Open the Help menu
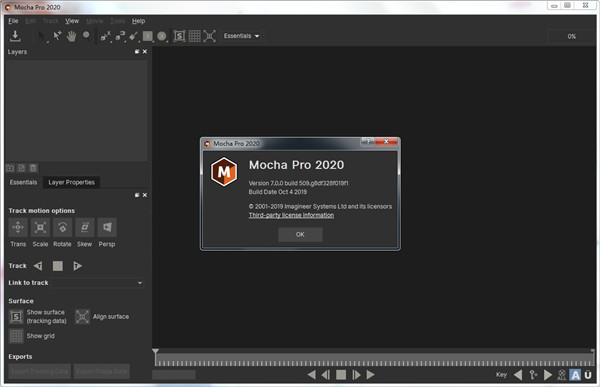The image size is (600, 387). pyautogui.click(x=139, y=21)
